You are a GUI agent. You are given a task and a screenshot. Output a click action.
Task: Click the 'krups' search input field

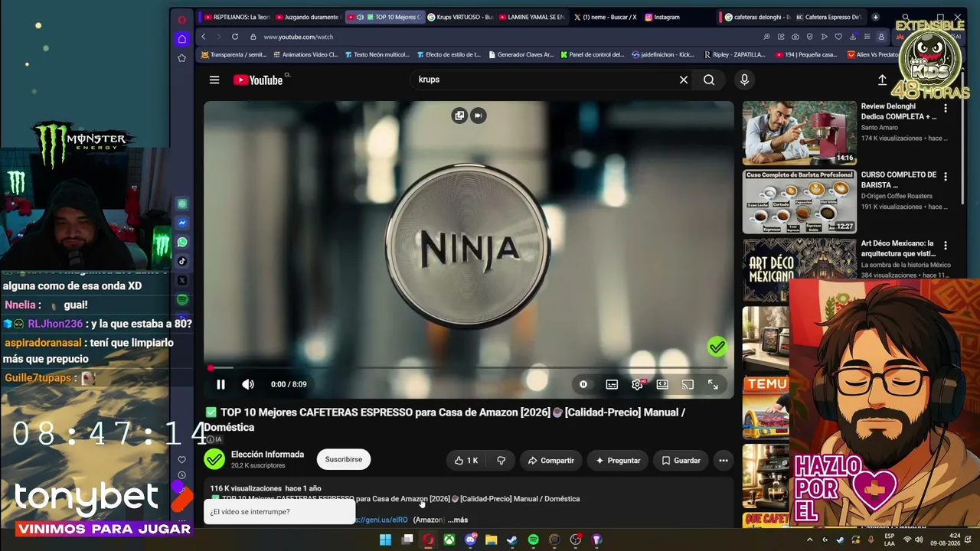coord(544,80)
